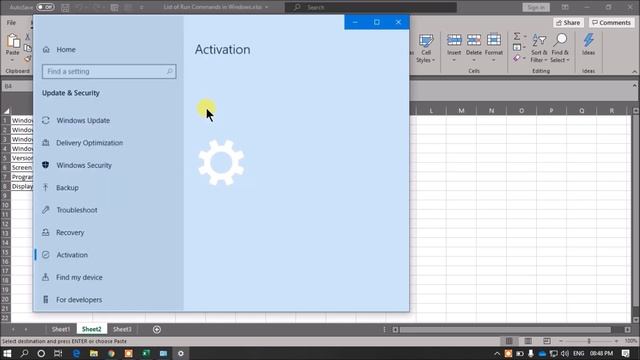This screenshot has height=360, width=640.
Task: Click the AutoSum sigma icon
Action: pyautogui.click(x=517, y=36)
